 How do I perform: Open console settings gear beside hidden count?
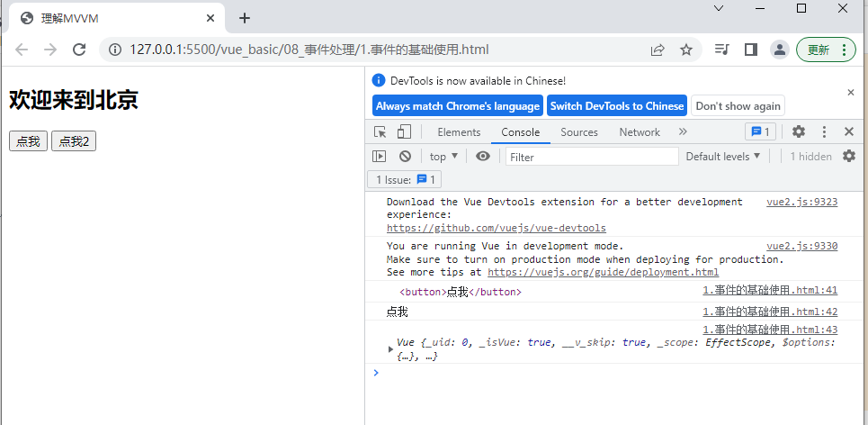coord(848,157)
